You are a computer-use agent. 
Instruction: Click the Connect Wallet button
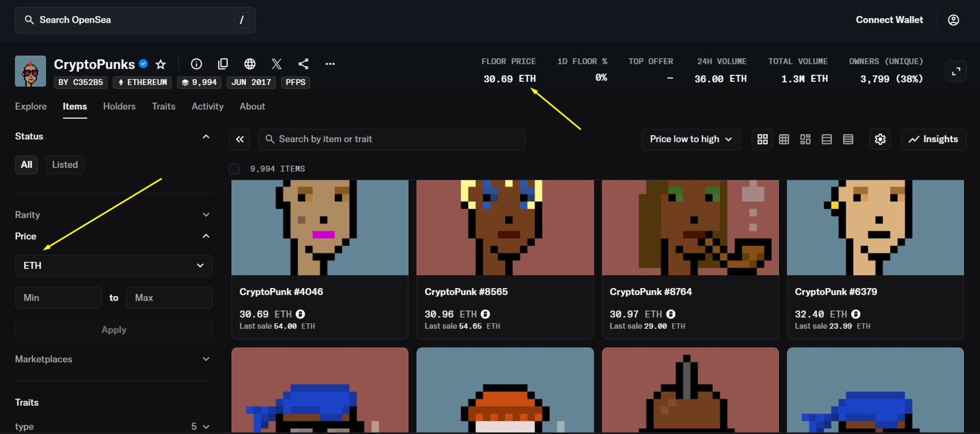(x=889, y=20)
